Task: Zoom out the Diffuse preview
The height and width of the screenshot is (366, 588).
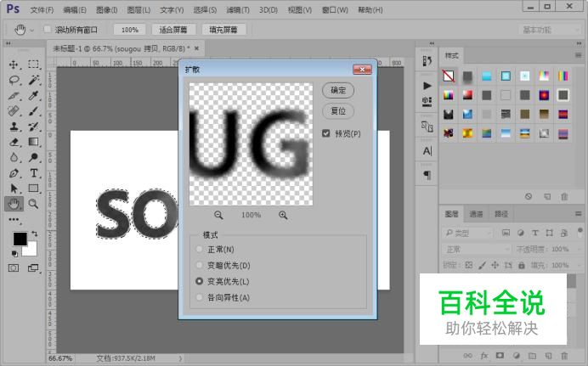Action: point(218,215)
